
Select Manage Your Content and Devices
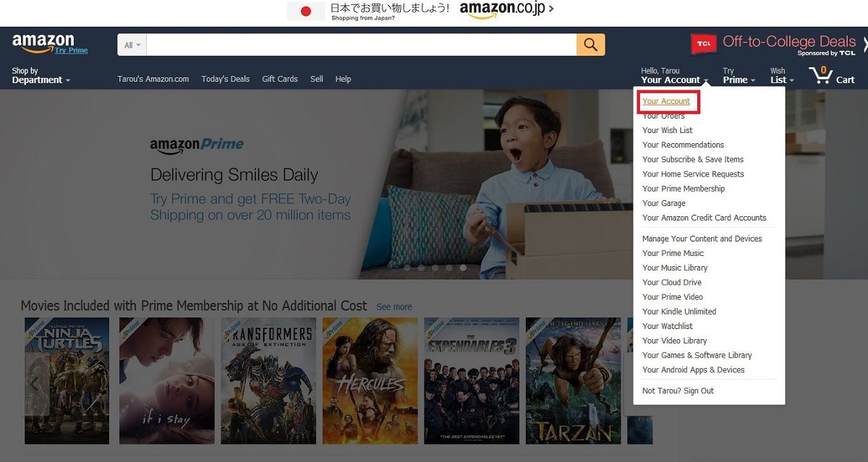click(702, 239)
